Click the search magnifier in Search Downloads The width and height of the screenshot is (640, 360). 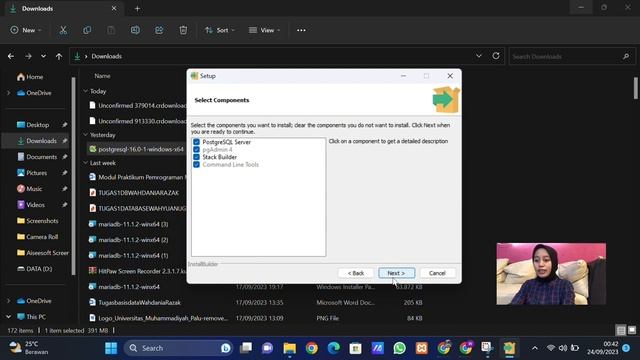[x=626, y=56]
